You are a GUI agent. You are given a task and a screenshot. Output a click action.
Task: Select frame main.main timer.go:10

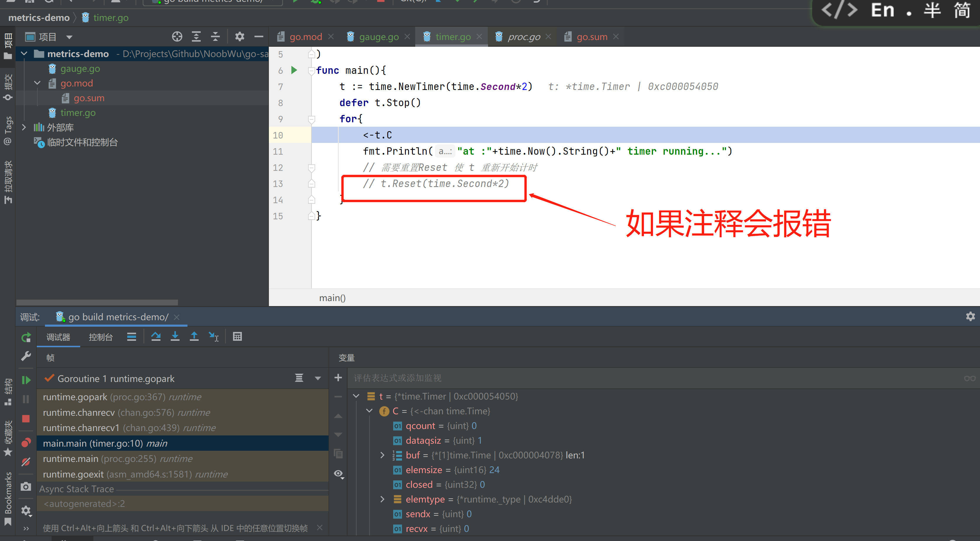tap(182, 443)
